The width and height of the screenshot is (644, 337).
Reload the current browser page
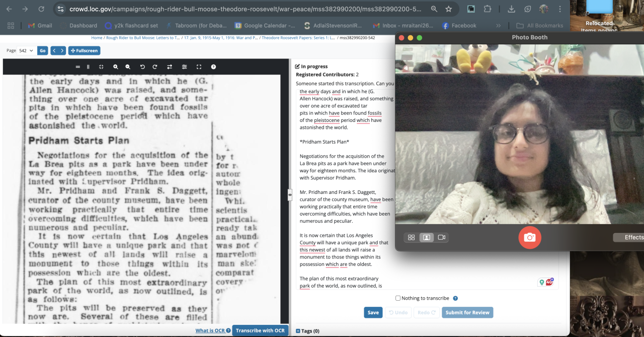point(41,9)
